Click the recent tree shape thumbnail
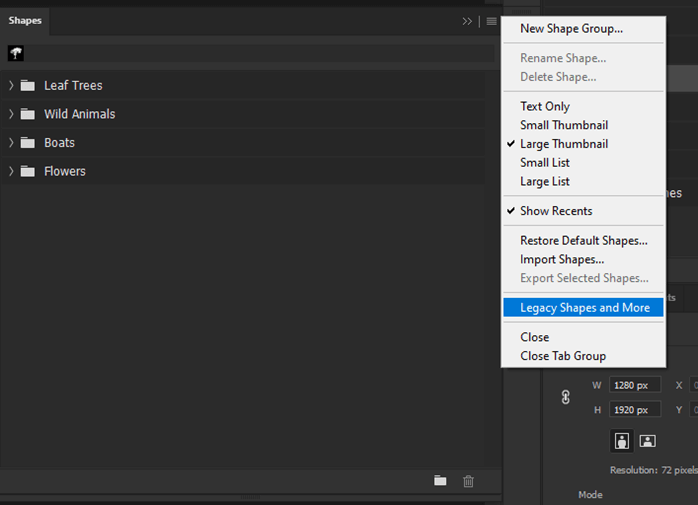This screenshot has width=698, height=505. coord(16,53)
